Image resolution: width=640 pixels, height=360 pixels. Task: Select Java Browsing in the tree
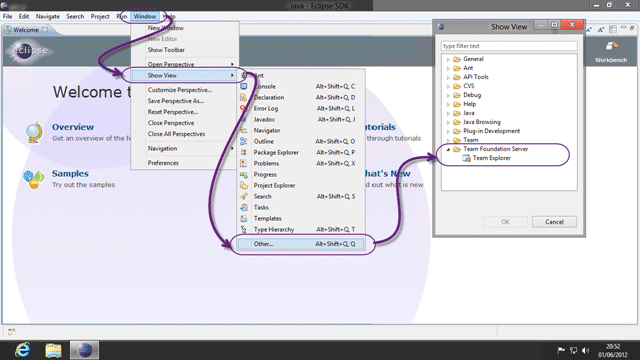coord(482,122)
